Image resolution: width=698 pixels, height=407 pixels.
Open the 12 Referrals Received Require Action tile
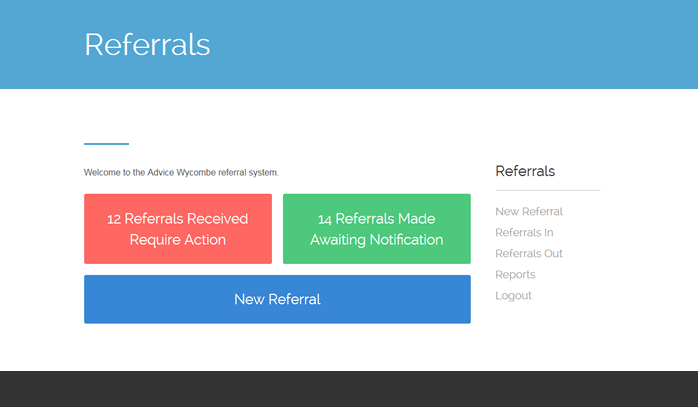178,228
